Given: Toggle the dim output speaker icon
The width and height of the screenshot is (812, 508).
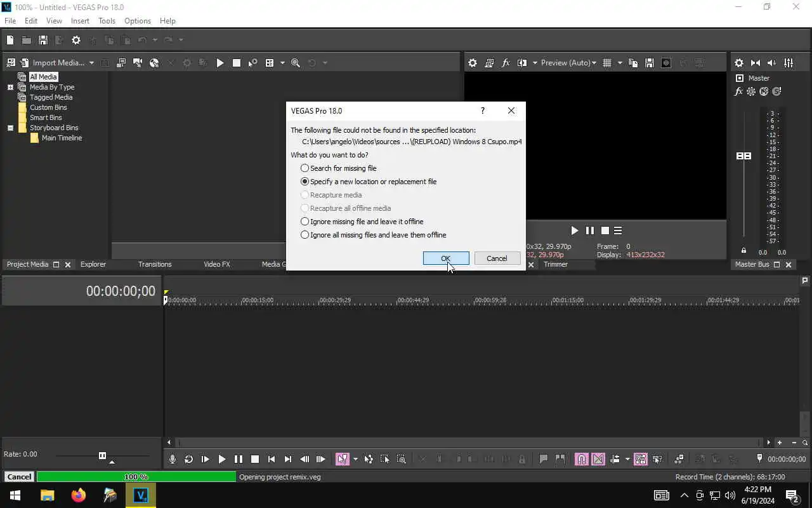Looking at the screenshot, I should (772, 63).
